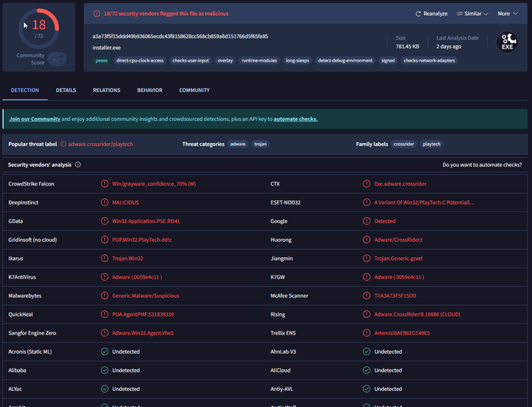
Task: Click the alert icon next to popular threat label
Action: (x=63, y=144)
